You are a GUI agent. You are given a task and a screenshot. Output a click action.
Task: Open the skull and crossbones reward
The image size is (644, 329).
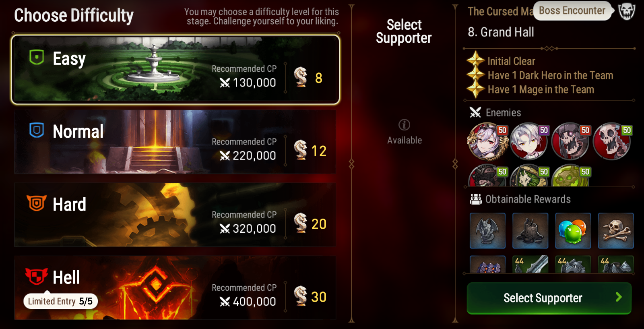[615, 231]
